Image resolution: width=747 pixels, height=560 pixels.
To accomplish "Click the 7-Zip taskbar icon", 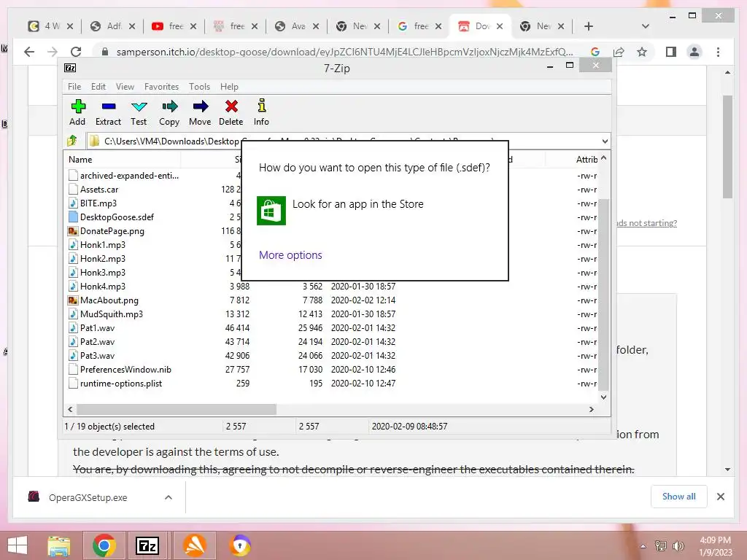I will [x=147, y=546].
